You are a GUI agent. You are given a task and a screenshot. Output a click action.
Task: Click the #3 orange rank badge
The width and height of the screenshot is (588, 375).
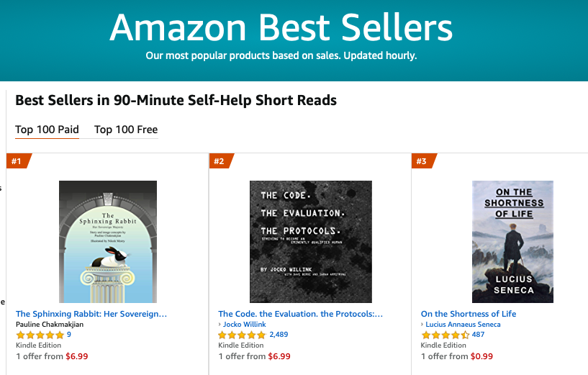point(422,161)
